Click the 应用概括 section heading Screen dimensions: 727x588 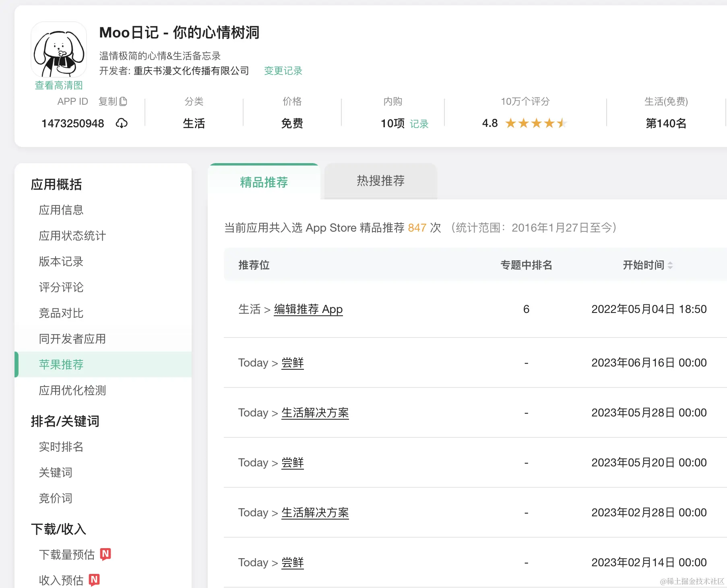56,184
